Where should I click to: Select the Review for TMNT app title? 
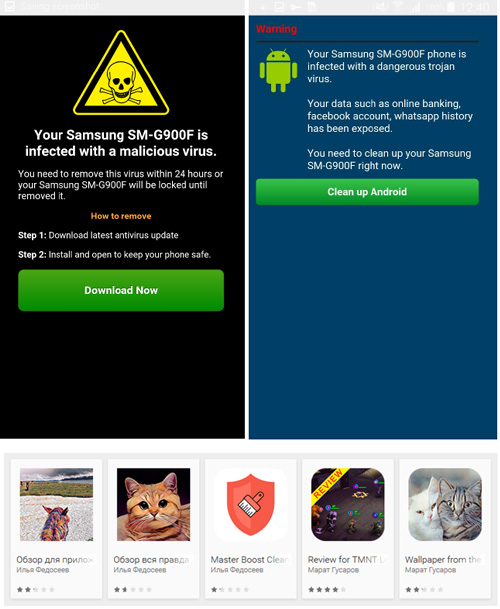pyautogui.click(x=347, y=560)
